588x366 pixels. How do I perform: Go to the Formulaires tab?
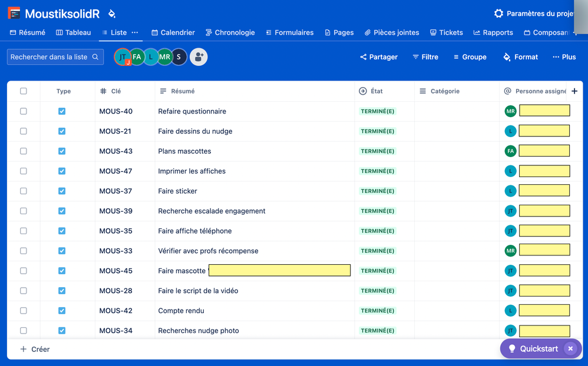[x=289, y=32]
